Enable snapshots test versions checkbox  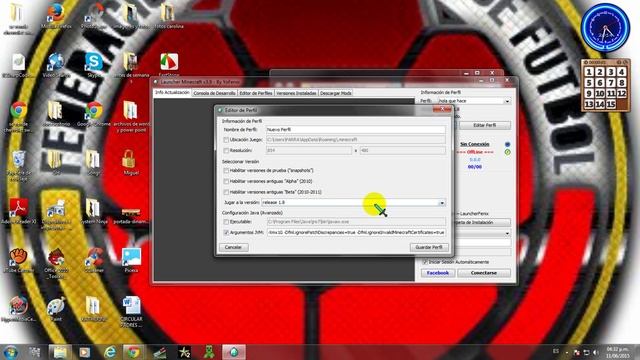226,170
